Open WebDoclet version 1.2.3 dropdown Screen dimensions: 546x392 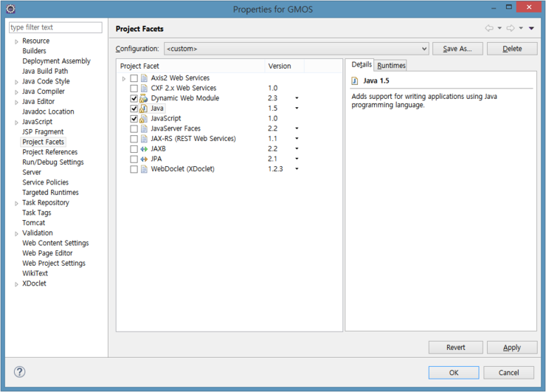[x=297, y=169]
